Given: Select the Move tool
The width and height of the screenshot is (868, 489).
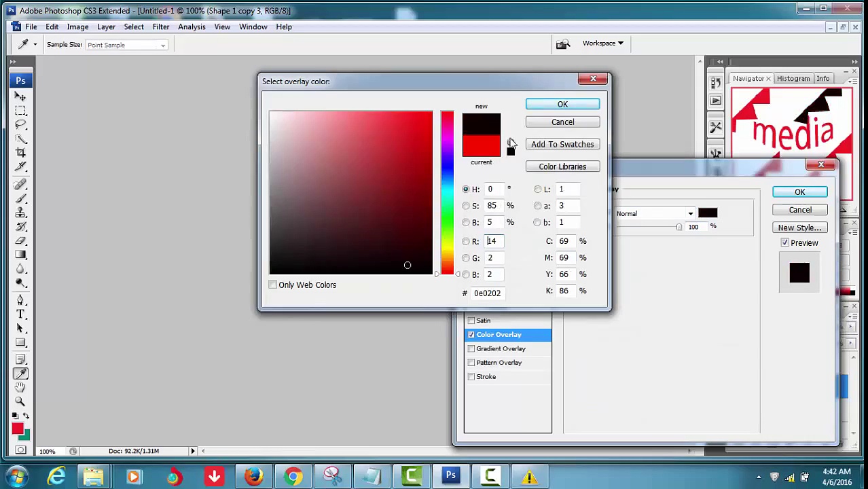Looking at the screenshot, I should (x=20, y=96).
